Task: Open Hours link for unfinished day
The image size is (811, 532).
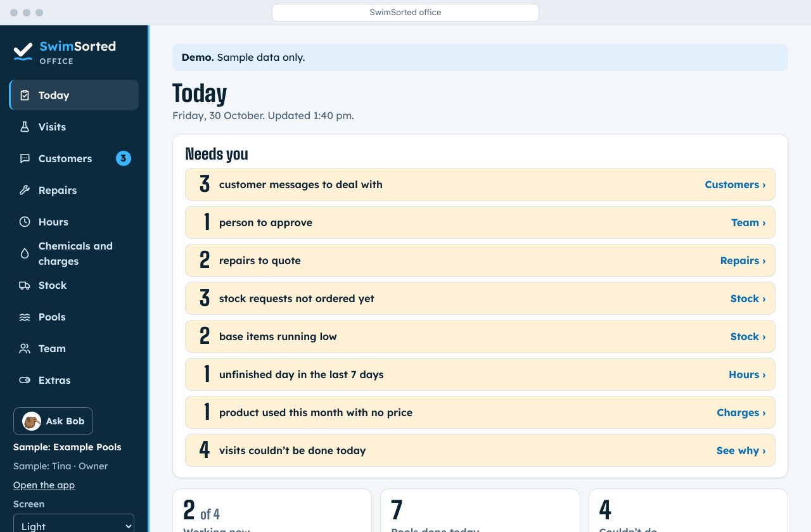Action: (x=747, y=374)
